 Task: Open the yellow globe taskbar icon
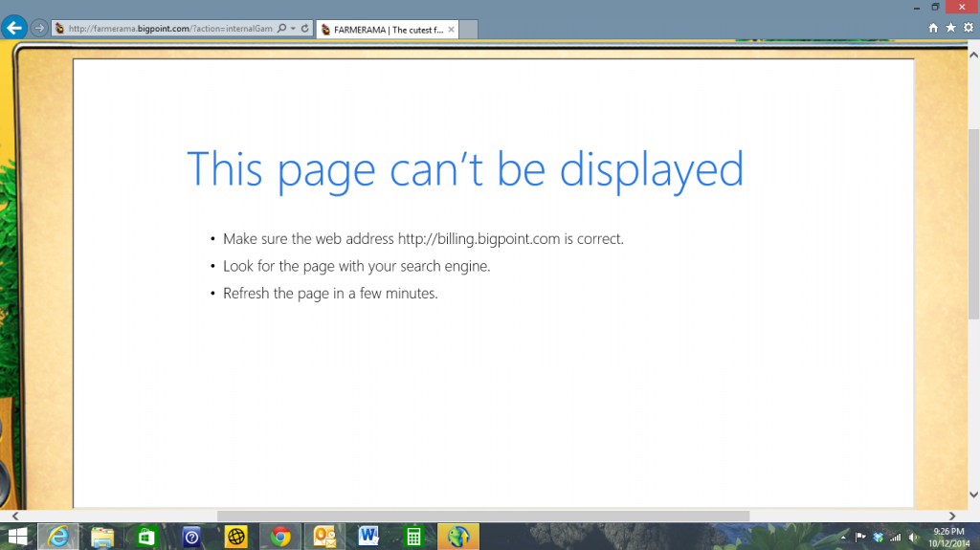click(235, 537)
